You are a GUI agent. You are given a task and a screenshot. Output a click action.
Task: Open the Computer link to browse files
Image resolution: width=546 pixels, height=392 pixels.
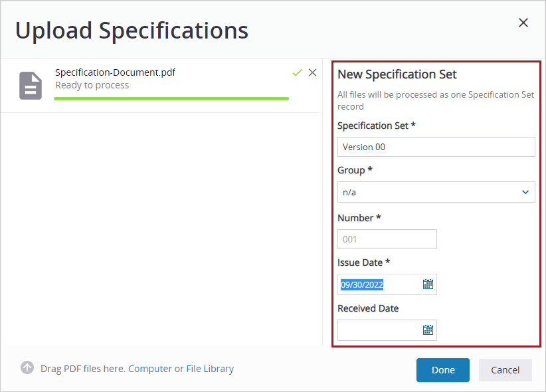click(150, 368)
